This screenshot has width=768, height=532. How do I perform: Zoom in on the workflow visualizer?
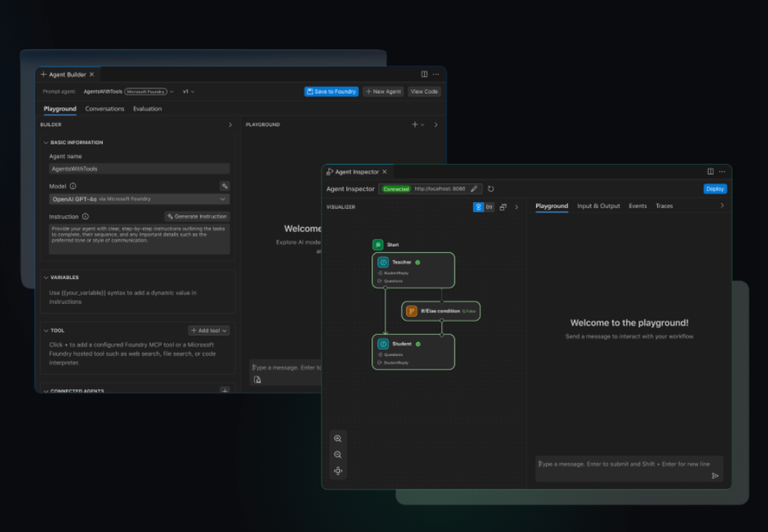pos(337,439)
